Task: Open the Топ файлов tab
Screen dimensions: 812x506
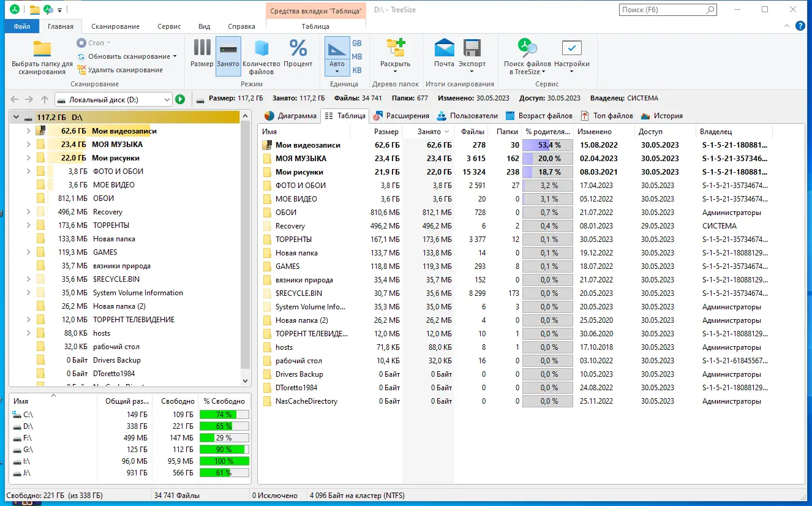Action: [x=607, y=116]
